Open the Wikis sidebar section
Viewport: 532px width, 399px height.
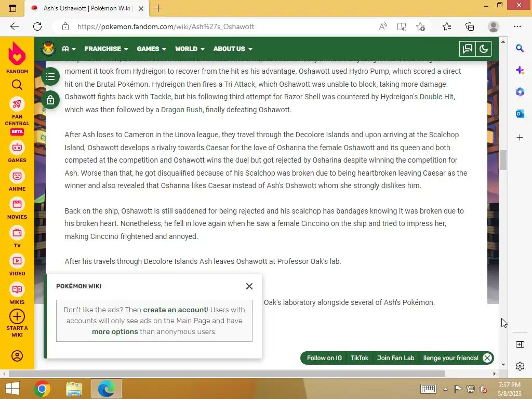coord(17,294)
